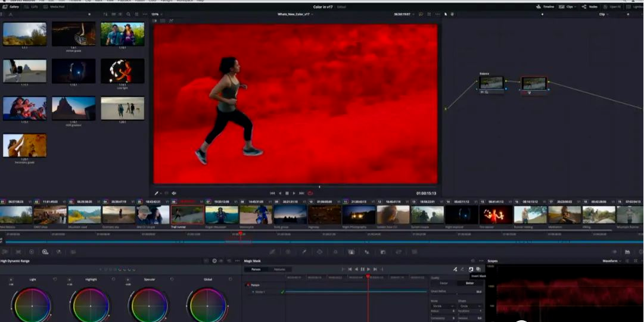Select Faster quality in Magic Mask

click(x=444, y=283)
